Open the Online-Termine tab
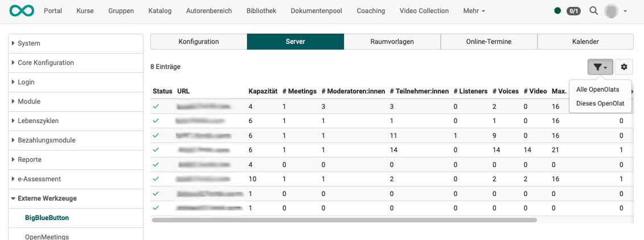Viewport: 644px width, 240px height. pyautogui.click(x=489, y=42)
